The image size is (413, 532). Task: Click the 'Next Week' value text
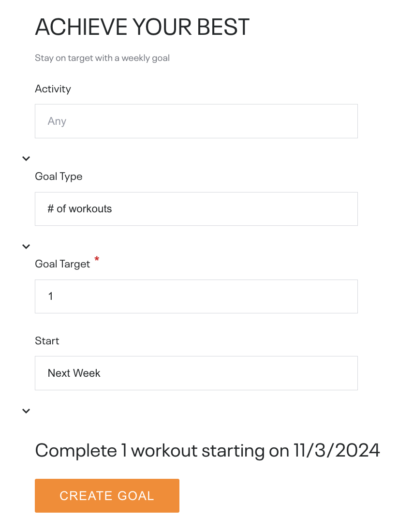pyautogui.click(x=74, y=373)
